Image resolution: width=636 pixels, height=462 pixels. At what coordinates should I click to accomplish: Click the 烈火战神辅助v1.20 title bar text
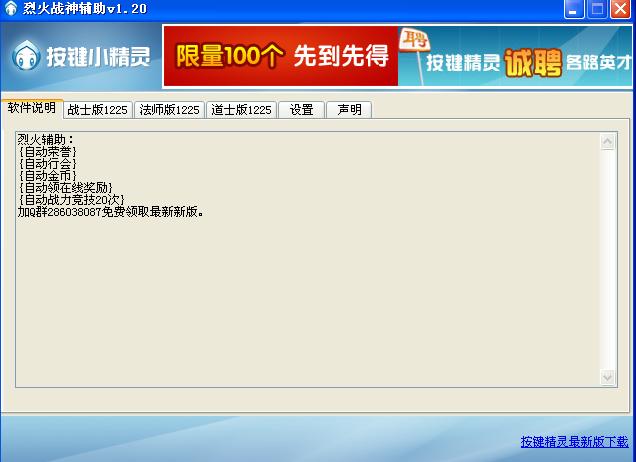click(x=78, y=10)
